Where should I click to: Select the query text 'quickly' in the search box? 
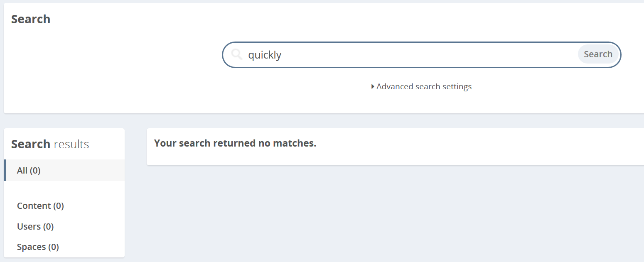(265, 54)
